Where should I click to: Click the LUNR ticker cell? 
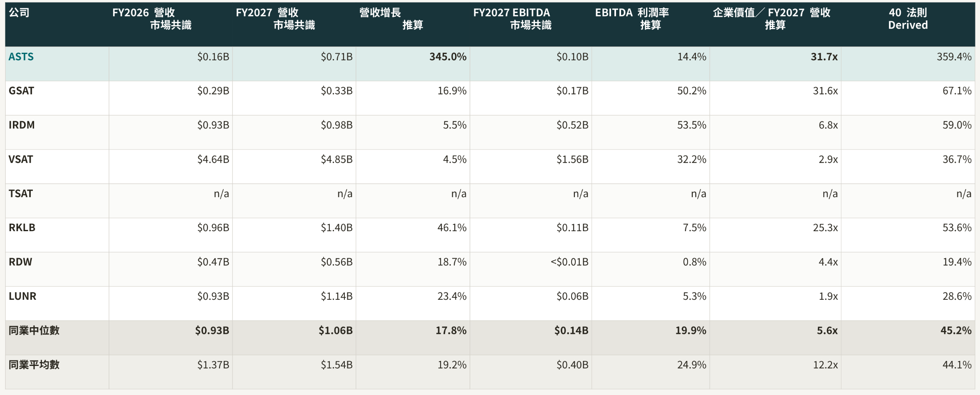click(x=22, y=296)
